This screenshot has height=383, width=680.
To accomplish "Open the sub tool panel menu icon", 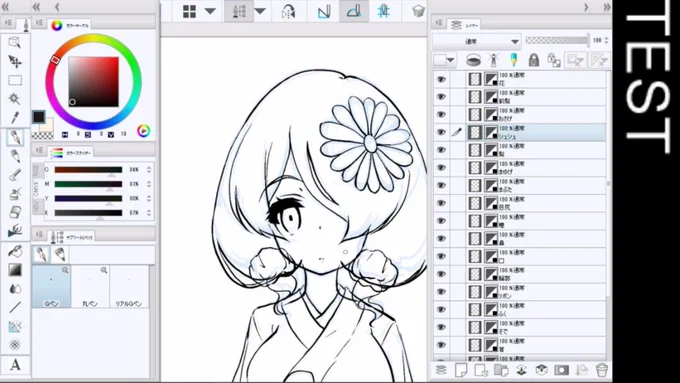I will coord(39,234).
